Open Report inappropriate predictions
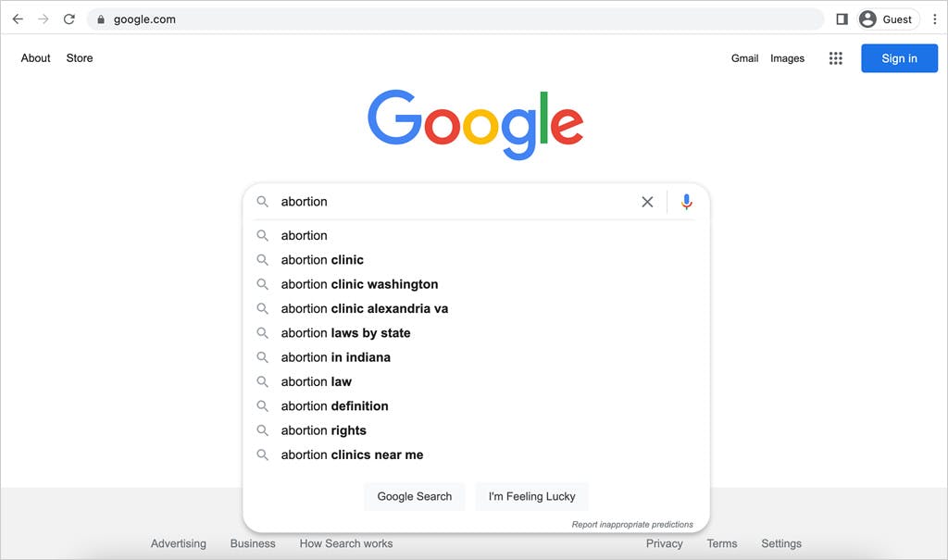This screenshot has height=560, width=948. coord(632,523)
